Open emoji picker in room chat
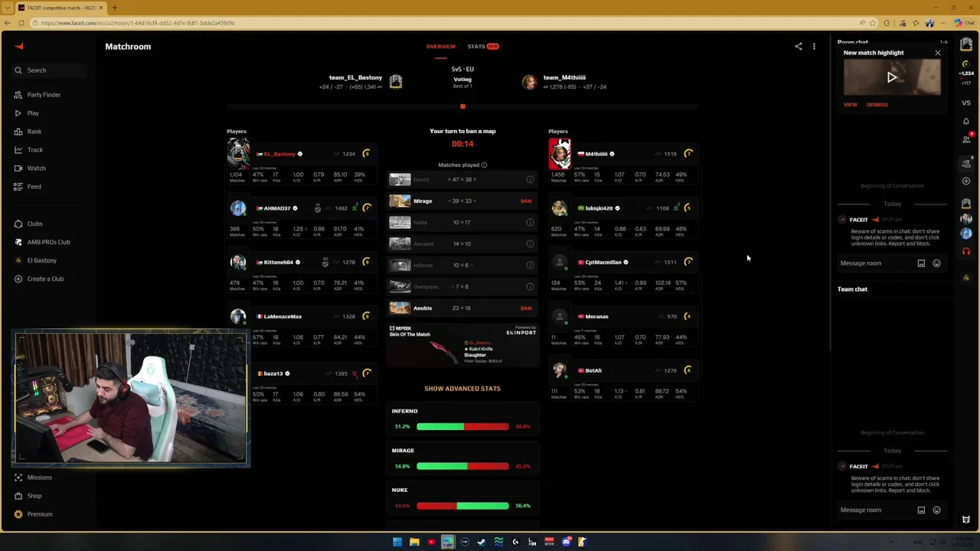The height and width of the screenshot is (551, 980). click(936, 263)
